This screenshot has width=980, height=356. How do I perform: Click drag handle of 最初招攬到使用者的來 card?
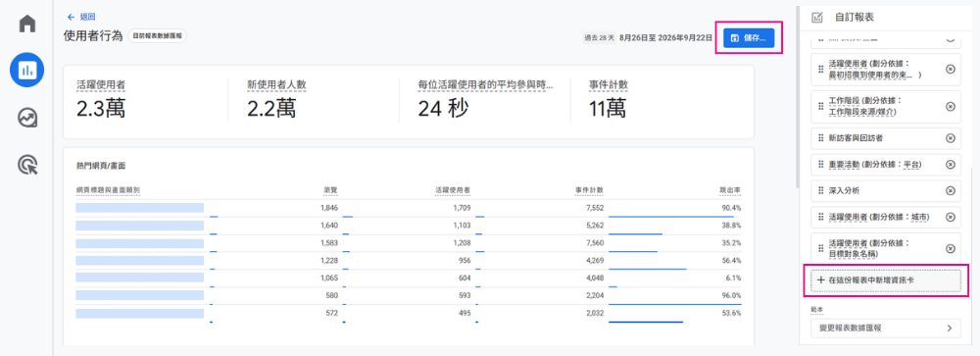click(x=821, y=70)
